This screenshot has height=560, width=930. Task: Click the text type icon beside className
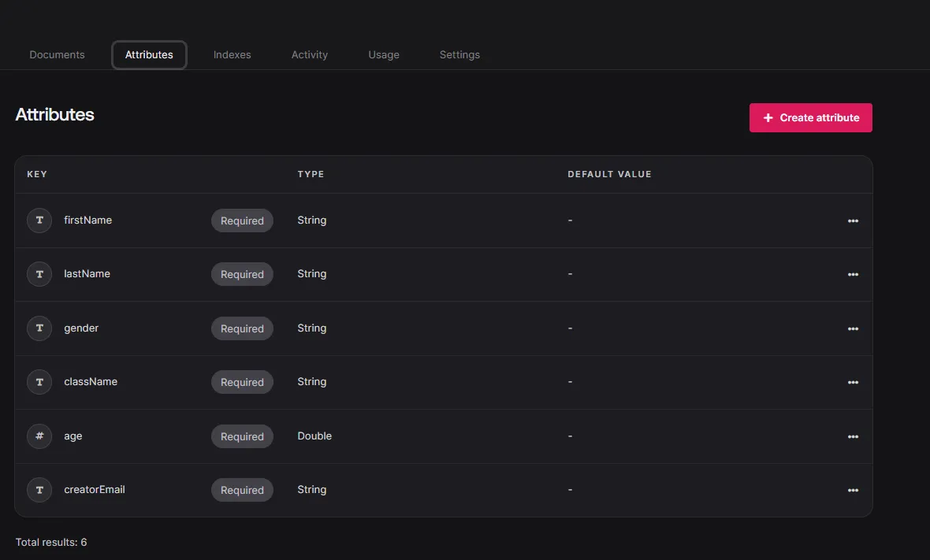click(x=39, y=382)
